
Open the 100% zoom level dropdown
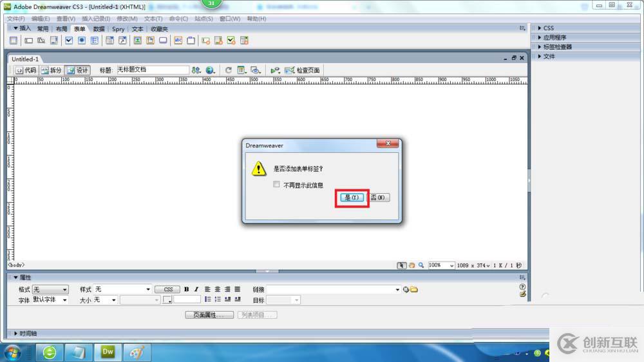(441, 265)
